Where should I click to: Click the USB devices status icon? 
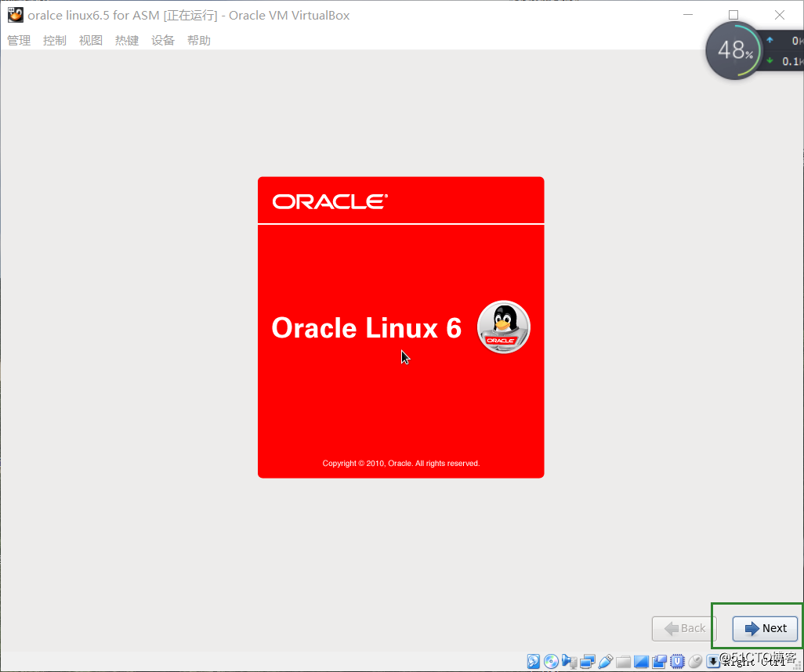coord(606,661)
